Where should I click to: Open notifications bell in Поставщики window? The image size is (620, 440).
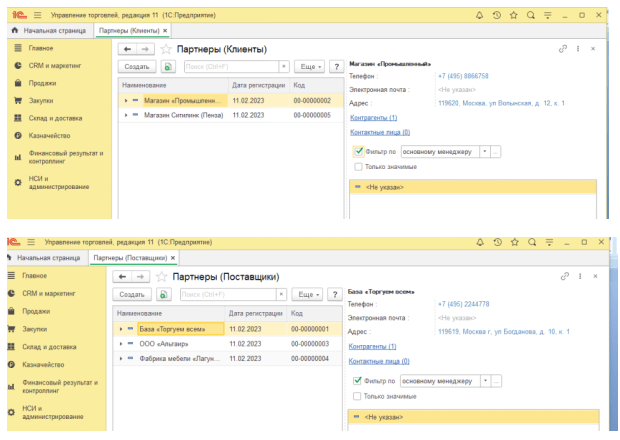tap(480, 242)
